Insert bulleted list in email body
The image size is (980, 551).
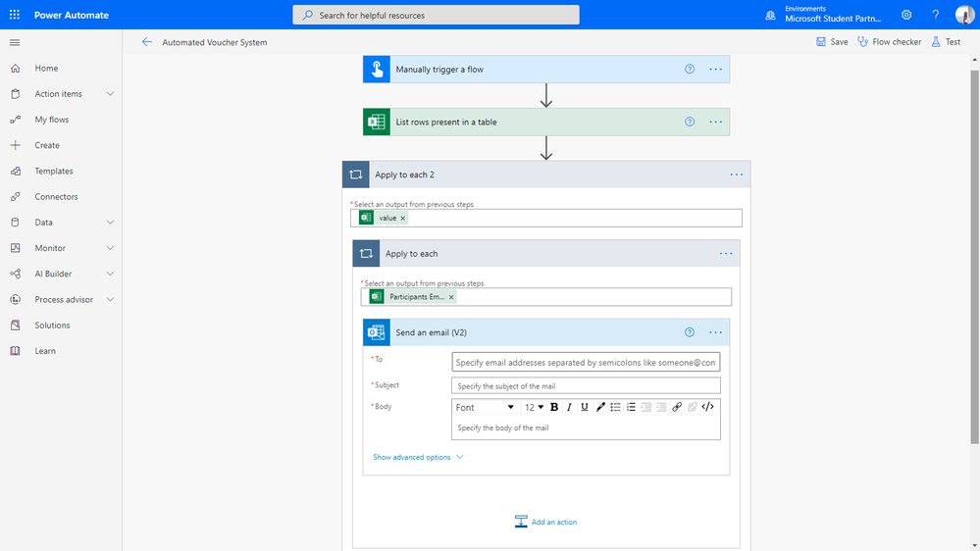click(x=616, y=407)
